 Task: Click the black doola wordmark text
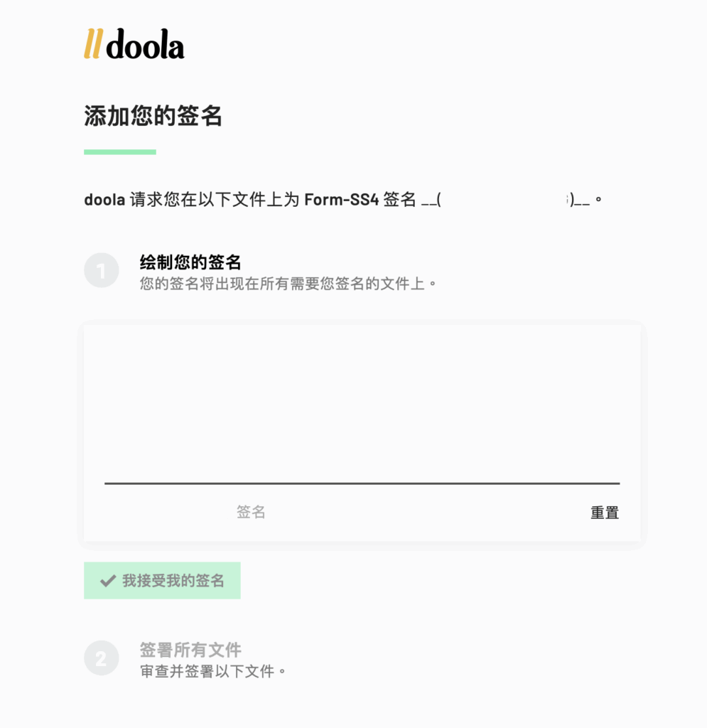pyautogui.click(x=146, y=44)
